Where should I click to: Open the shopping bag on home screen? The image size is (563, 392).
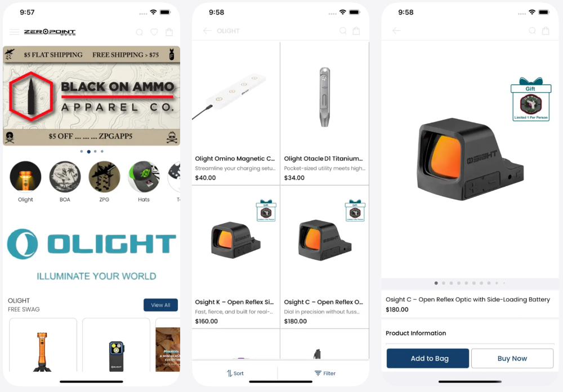[169, 32]
